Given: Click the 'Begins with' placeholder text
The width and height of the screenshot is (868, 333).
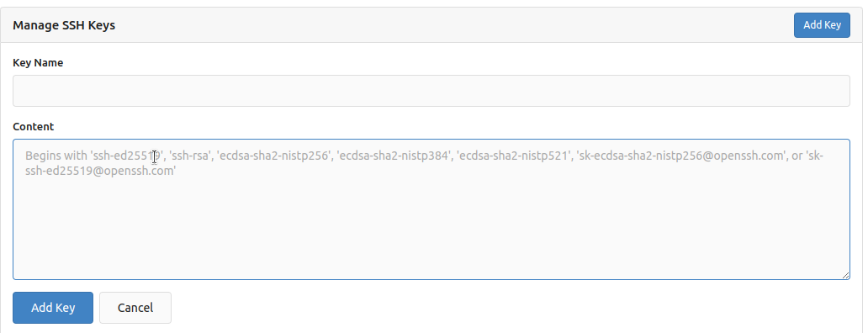Looking at the screenshot, I should point(56,156).
